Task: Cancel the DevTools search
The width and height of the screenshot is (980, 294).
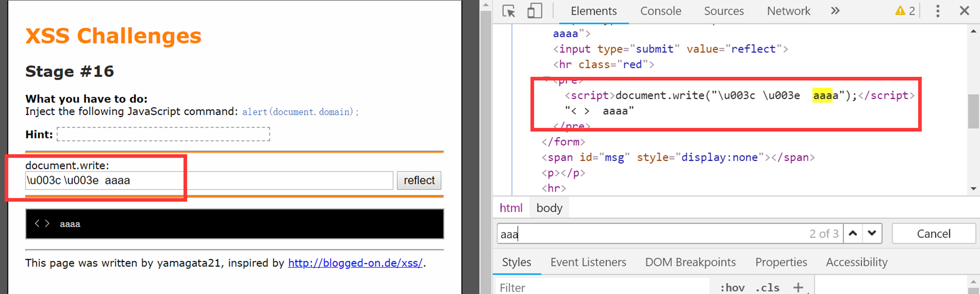Action: (x=933, y=234)
